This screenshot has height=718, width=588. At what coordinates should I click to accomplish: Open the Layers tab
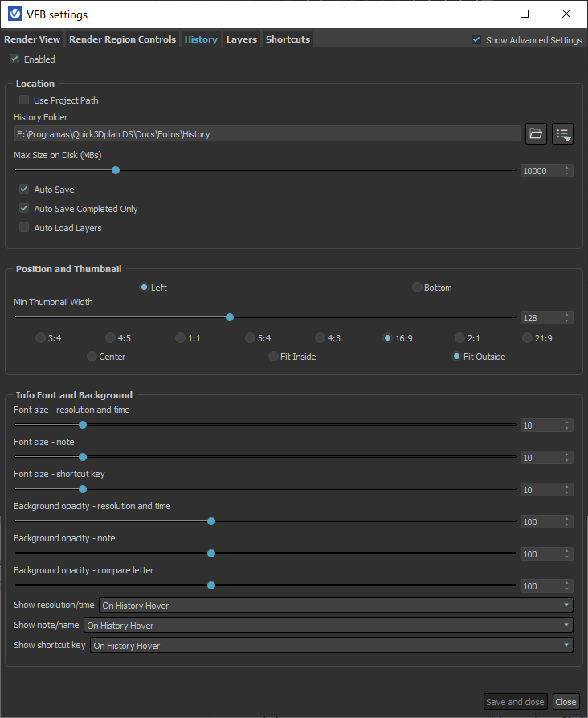[241, 39]
